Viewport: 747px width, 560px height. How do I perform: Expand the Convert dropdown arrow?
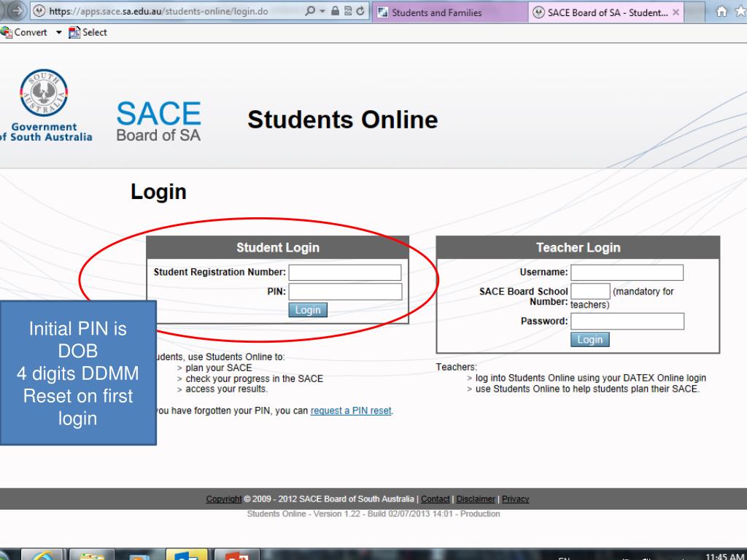pyautogui.click(x=58, y=32)
